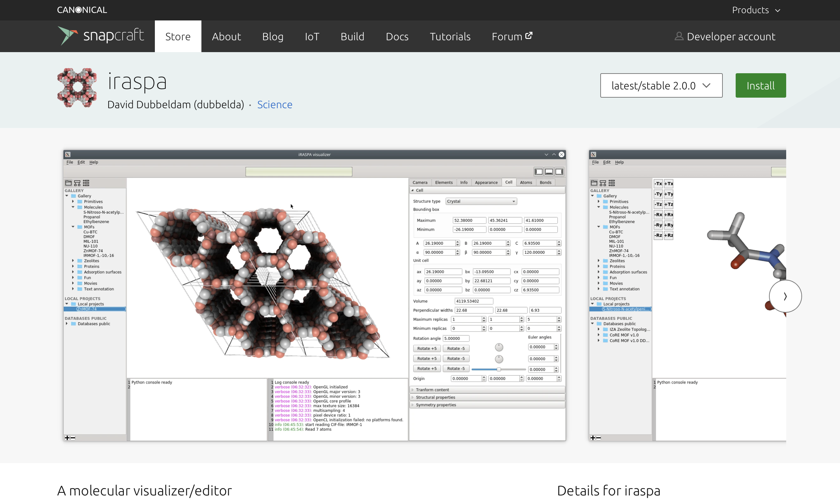The image size is (840, 504).
Task: Select the folder view icon in the gallery toolbar
Action: [68, 183]
